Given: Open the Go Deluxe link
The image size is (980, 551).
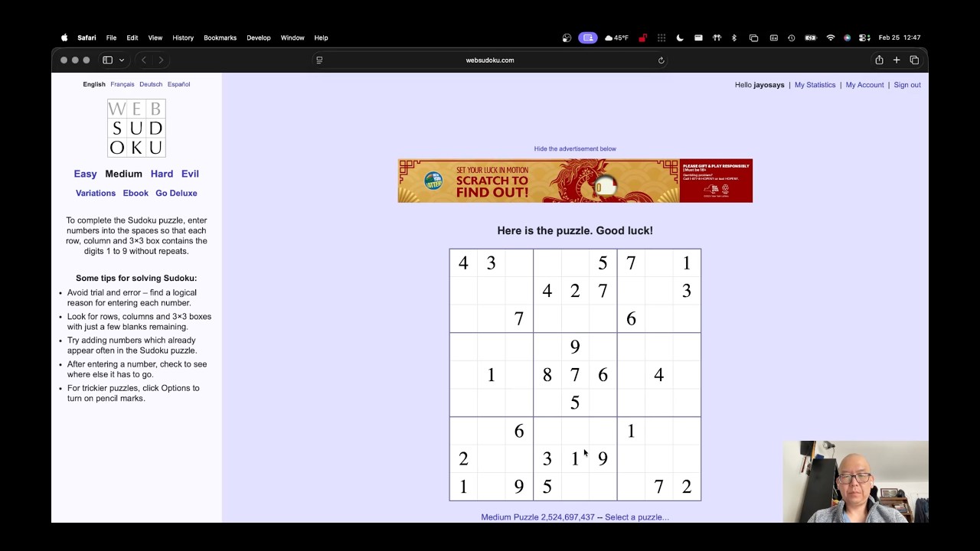Looking at the screenshot, I should coord(176,193).
